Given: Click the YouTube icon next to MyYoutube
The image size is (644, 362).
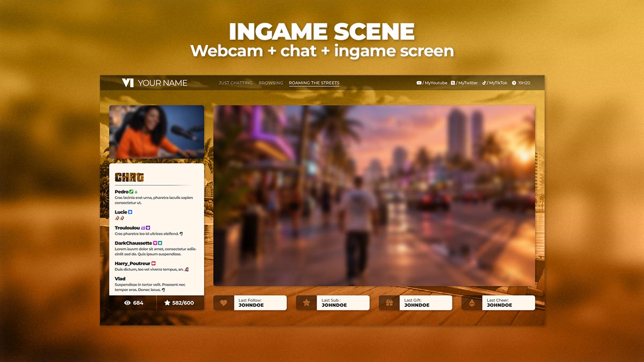Looking at the screenshot, I should point(419,83).
